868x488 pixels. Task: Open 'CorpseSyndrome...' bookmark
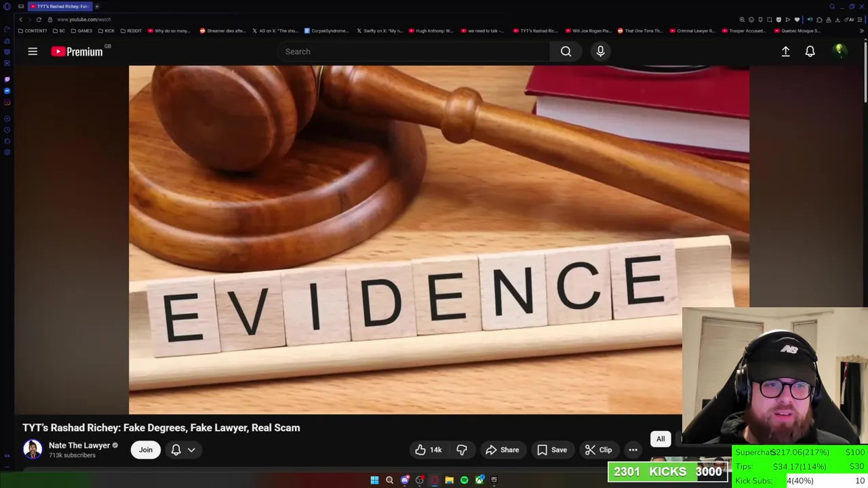(x=327, y=30)
